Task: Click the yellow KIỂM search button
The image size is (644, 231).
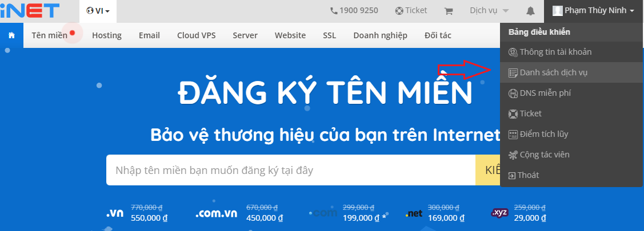Action: (x=488, y=170)
